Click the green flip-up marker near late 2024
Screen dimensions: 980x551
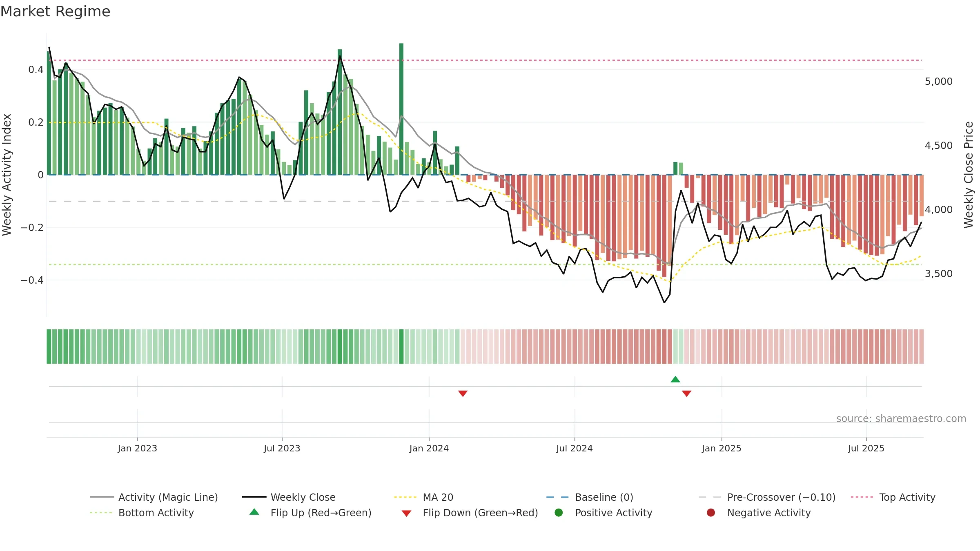pyautogui.click(x=675, y=379)
